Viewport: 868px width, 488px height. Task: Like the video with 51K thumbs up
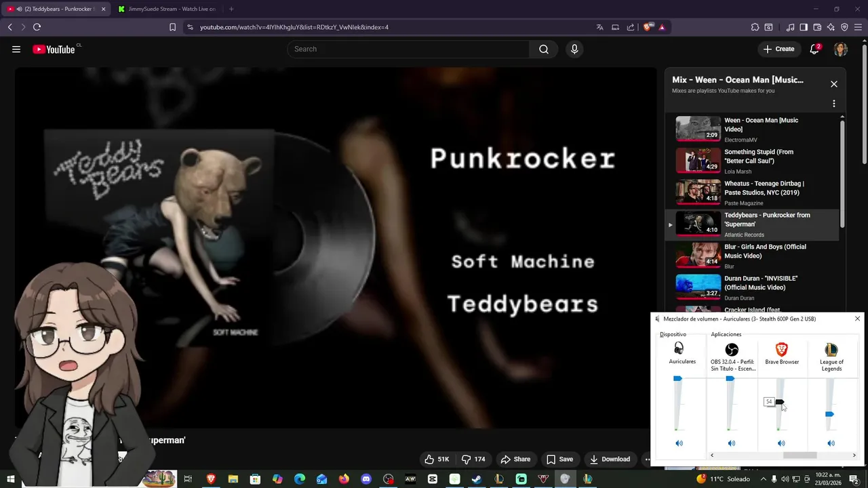437,459
